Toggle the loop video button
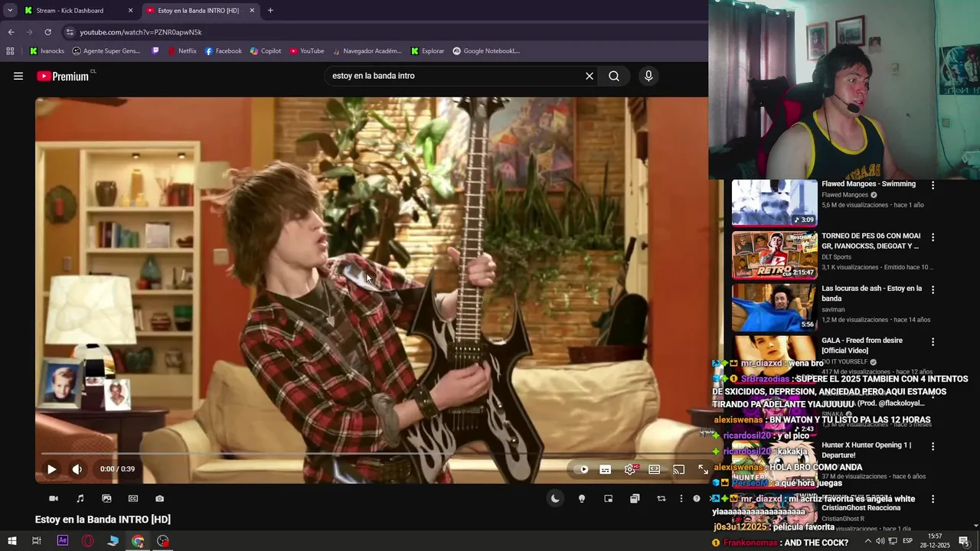Screen dimensions: 980x551 coord(661,498)
